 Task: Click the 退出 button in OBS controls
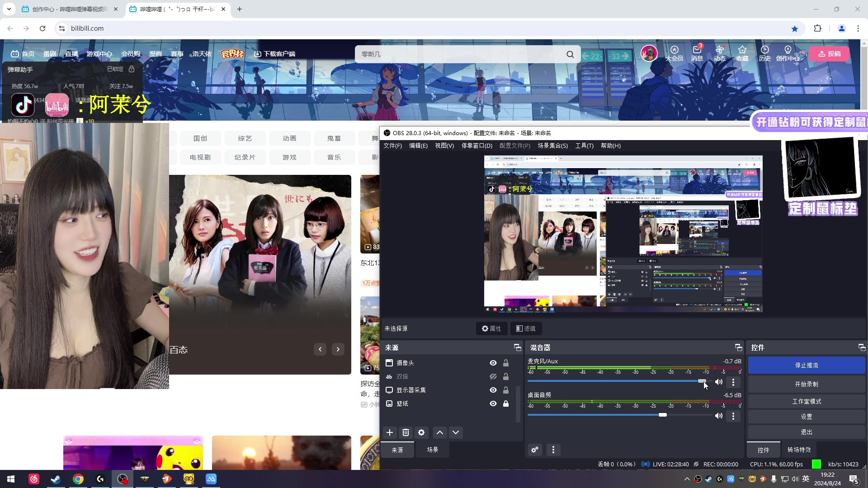tap(807, 432)
